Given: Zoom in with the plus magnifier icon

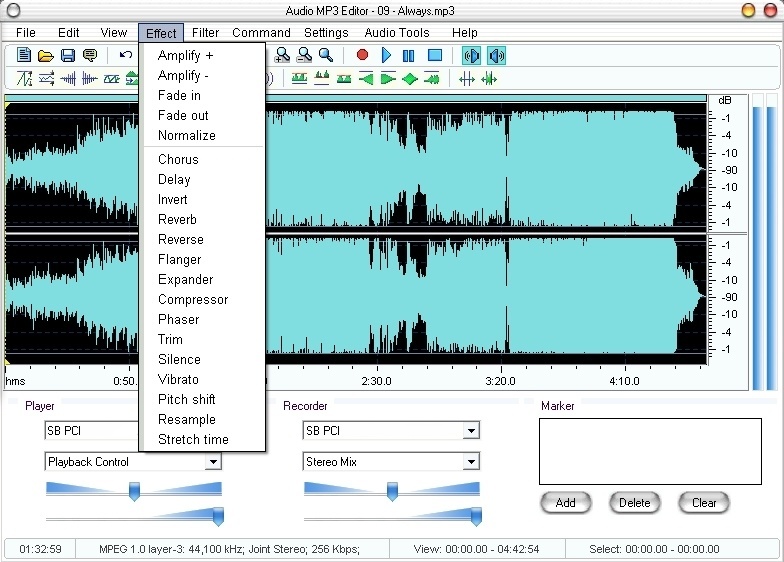Looking at the screenshot, I should pyautogui.click(x=282, y=55).
